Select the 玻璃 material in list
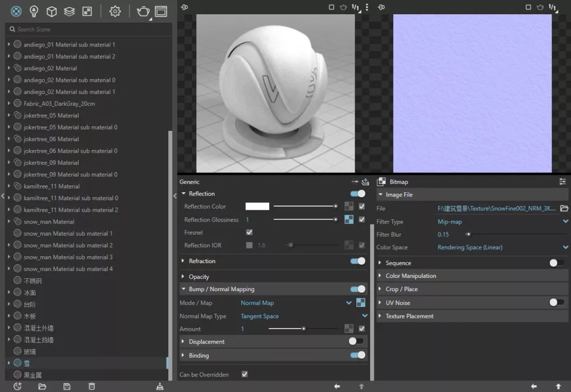The image size is (571, 392). pos(30,351)
